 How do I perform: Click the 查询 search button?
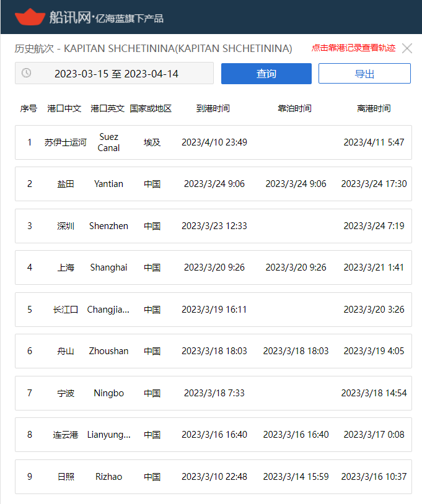(x=266, y=74)
